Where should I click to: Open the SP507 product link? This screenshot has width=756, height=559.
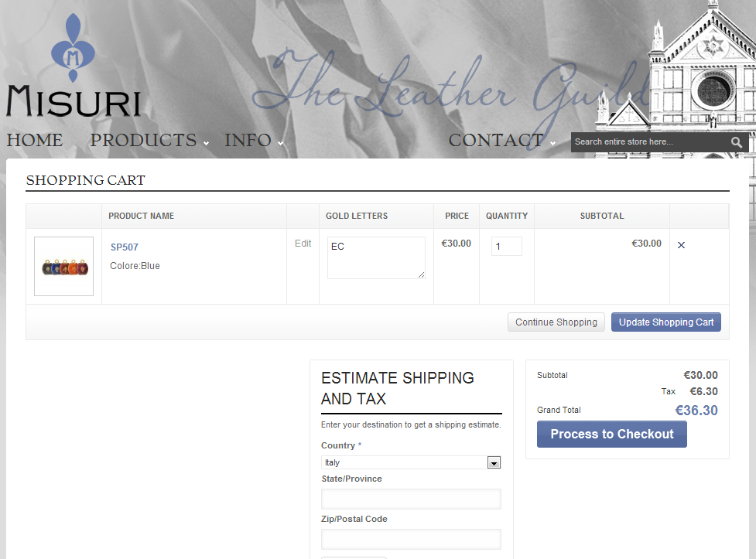[x=125, y=247]
